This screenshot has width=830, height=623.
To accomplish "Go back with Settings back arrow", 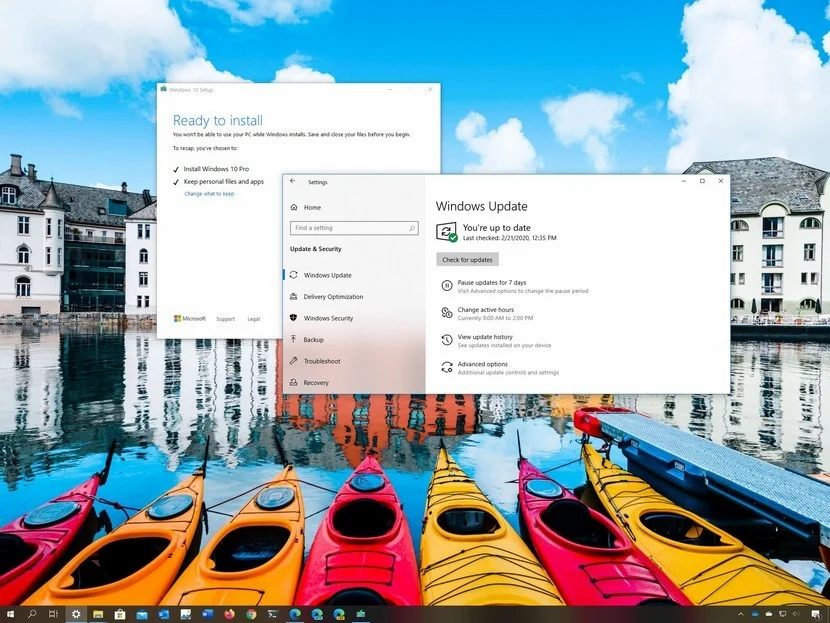I will [x=293, y=181].
